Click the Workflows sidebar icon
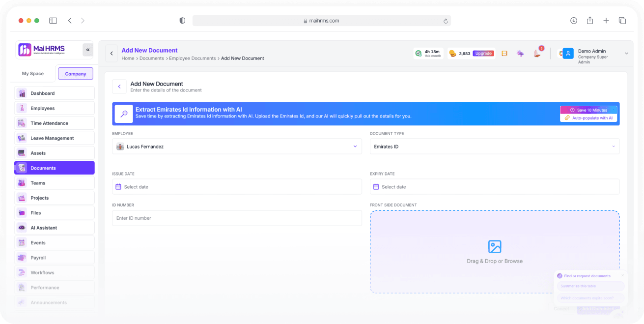Viewport: 644px width, 324px height. (x=22, y=272)
